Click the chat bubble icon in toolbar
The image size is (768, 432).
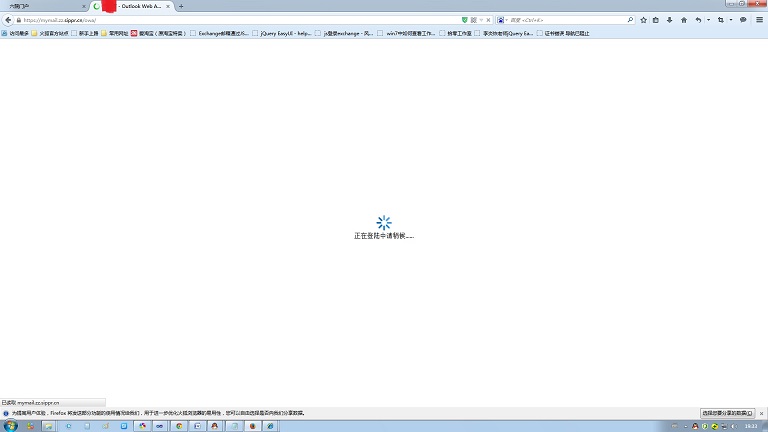click(743, 19)
